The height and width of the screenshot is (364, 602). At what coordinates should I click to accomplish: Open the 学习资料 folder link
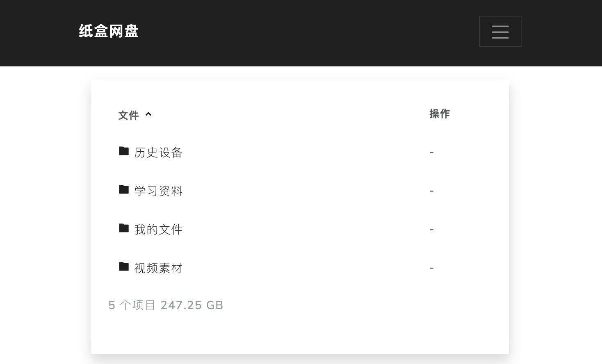[158, 191]
